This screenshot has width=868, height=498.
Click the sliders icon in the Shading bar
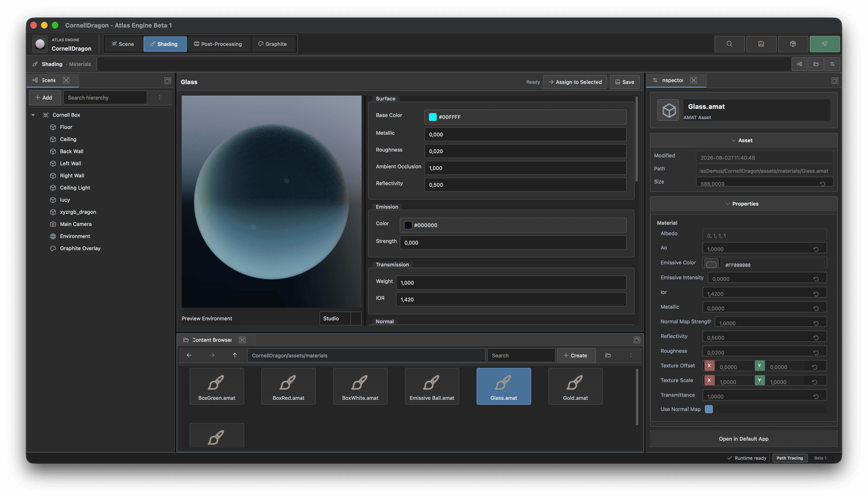coord(832,64)
